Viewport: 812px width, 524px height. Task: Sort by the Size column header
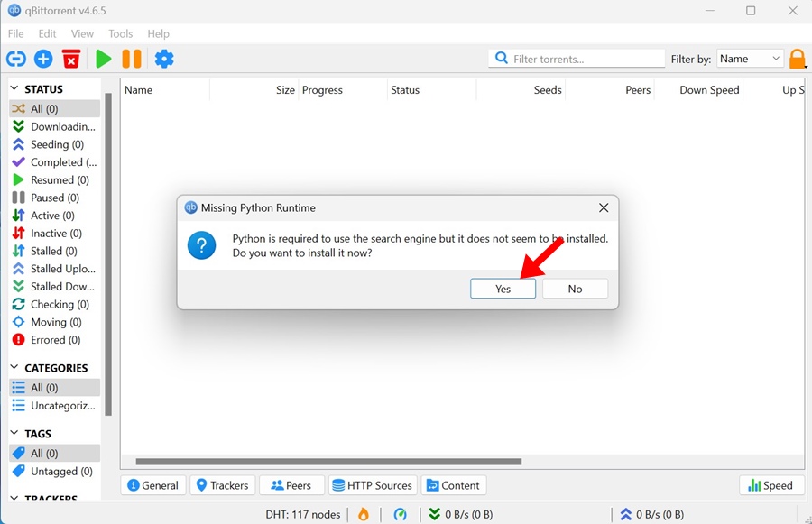[x=254, y=89]
